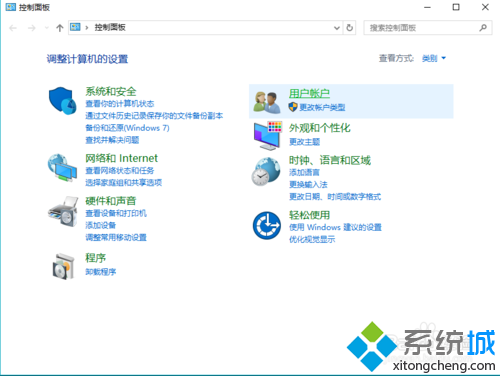Click the Back arrow in navigation bar
Screen dimensions: 500x376
[x=13, y=28]
